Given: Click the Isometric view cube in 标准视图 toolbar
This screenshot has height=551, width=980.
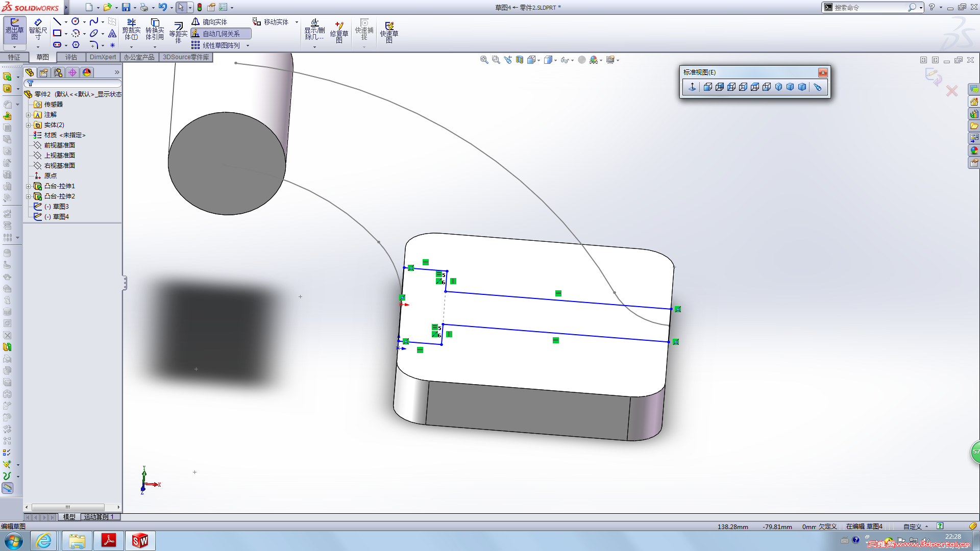Looking at the screenshot, I should click(x=778, y=87).
